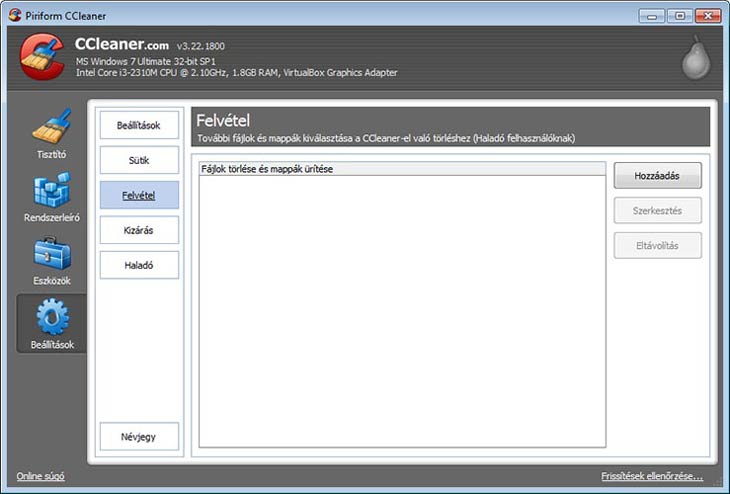The height and width of the screenshot is (494, 730).
Task: Open the Online súgó link
Action: 40,476
